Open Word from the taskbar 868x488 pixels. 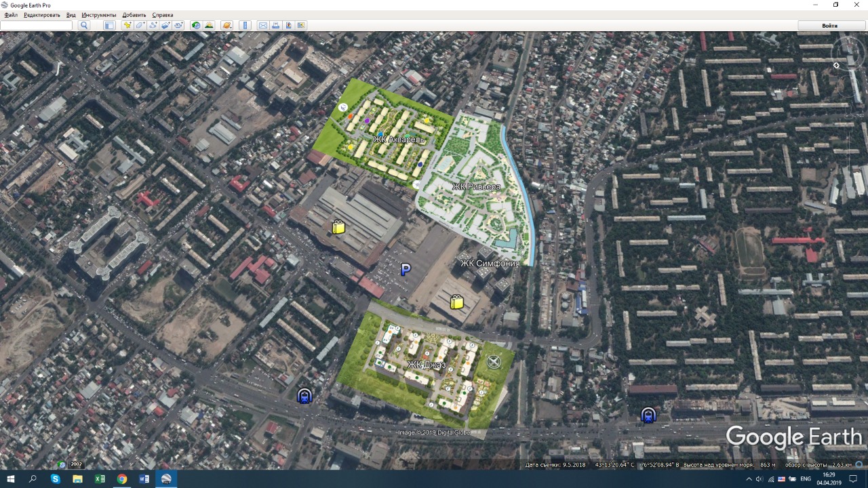pyautogui.click(x=144, y=479)
